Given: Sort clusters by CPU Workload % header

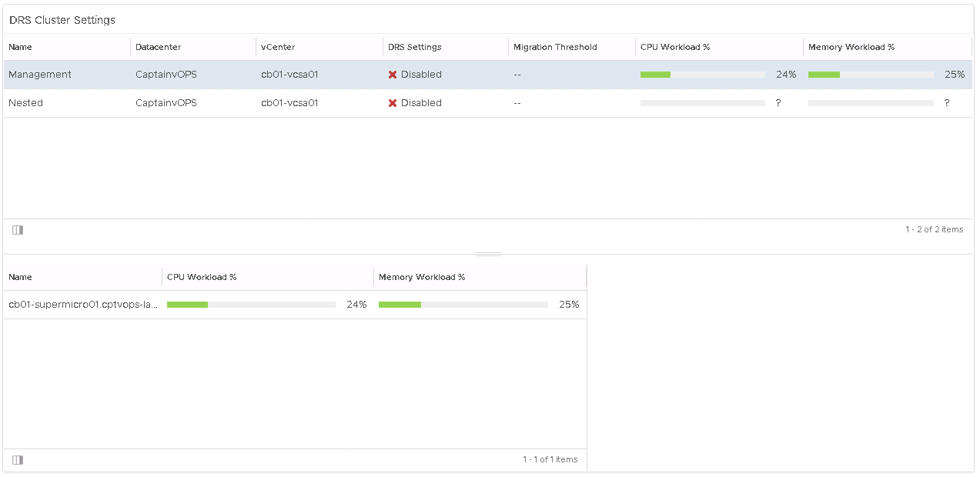Looking at the screenshot, I should pyautogui.click(x=675, y=47).
